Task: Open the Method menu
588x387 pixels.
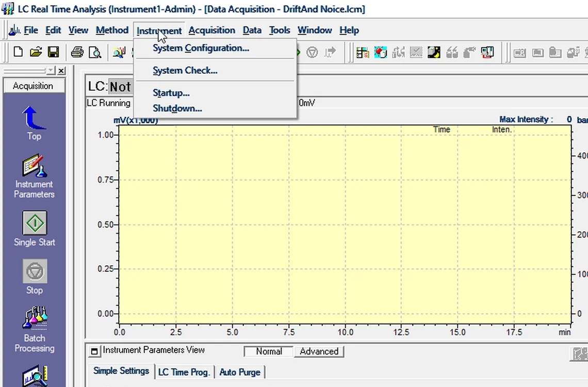Action: coord(112,30)
